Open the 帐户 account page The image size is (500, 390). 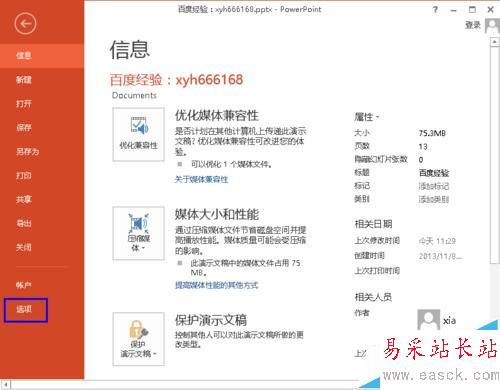pyautogui.click(x=42, y=285)
